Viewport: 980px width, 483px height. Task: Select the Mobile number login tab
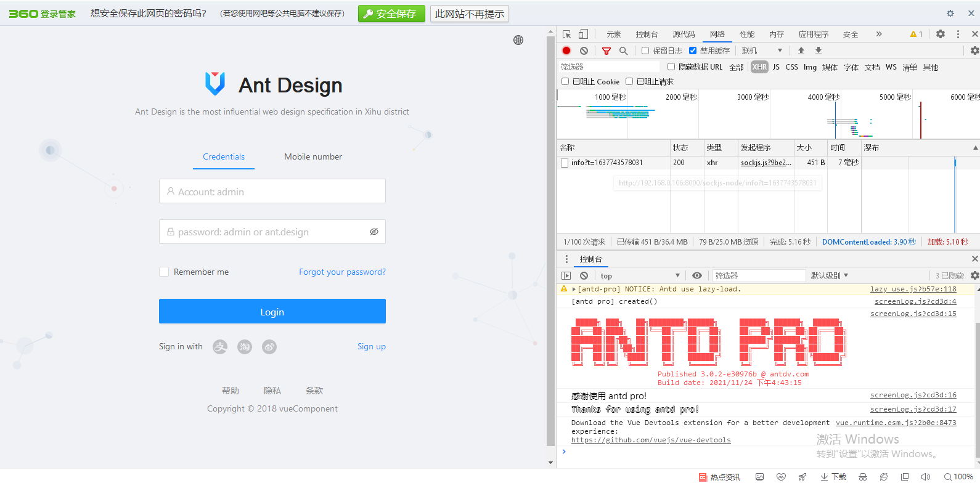[313, 156]
